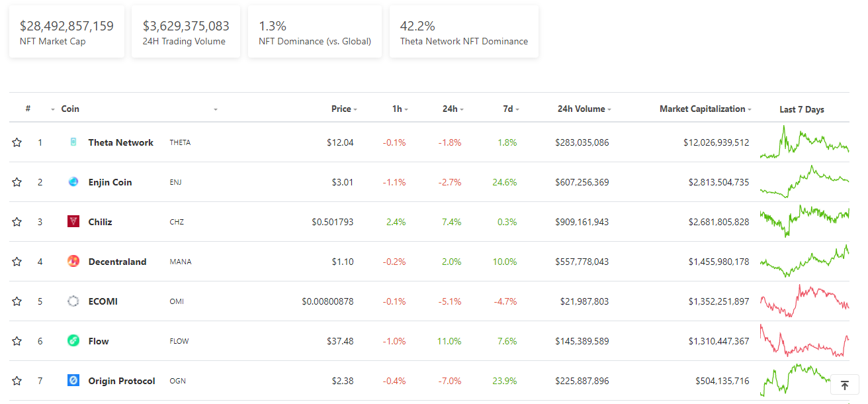Sort table by the # rank column

[x=28, y=109]
